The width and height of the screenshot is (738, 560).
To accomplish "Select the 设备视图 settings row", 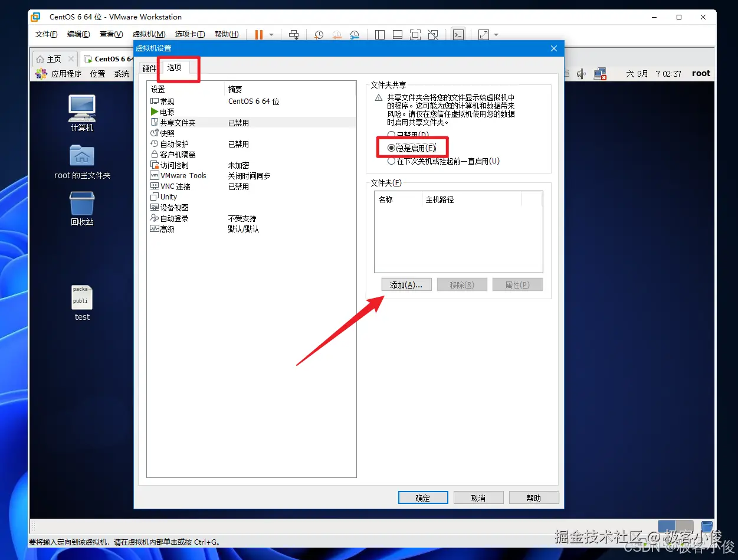I will point(252,208).
